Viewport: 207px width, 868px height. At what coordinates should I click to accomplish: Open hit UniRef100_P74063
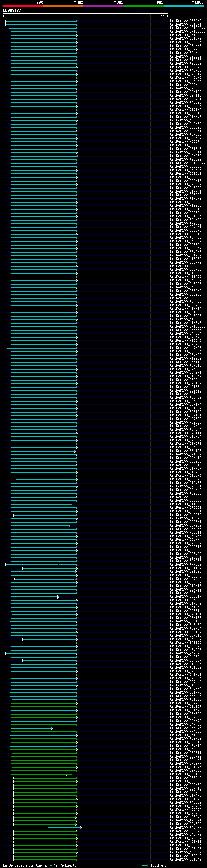coord(186,732)
